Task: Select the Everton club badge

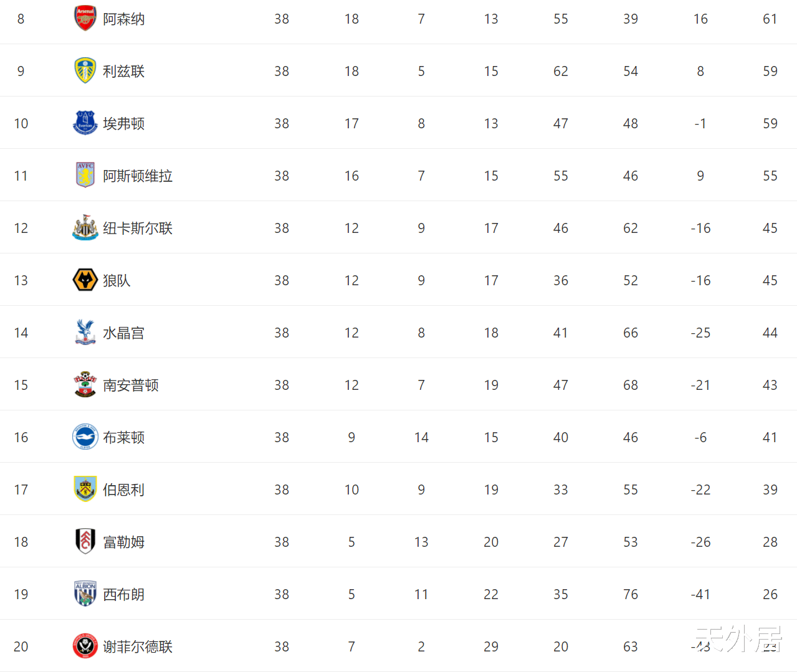Action: 85,123
